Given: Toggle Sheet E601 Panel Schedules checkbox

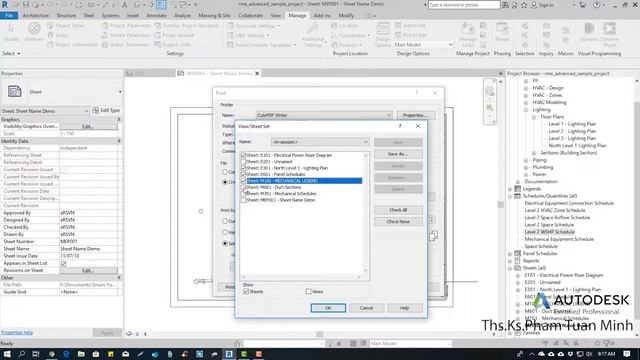Looking at the screenshot, I should (244, 174).
